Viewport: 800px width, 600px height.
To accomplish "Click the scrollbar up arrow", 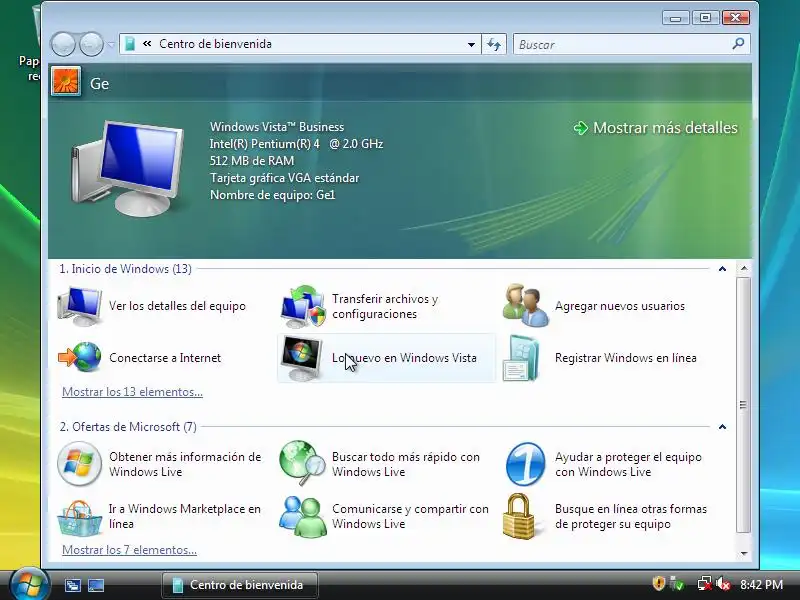I will tap(744, 268).
